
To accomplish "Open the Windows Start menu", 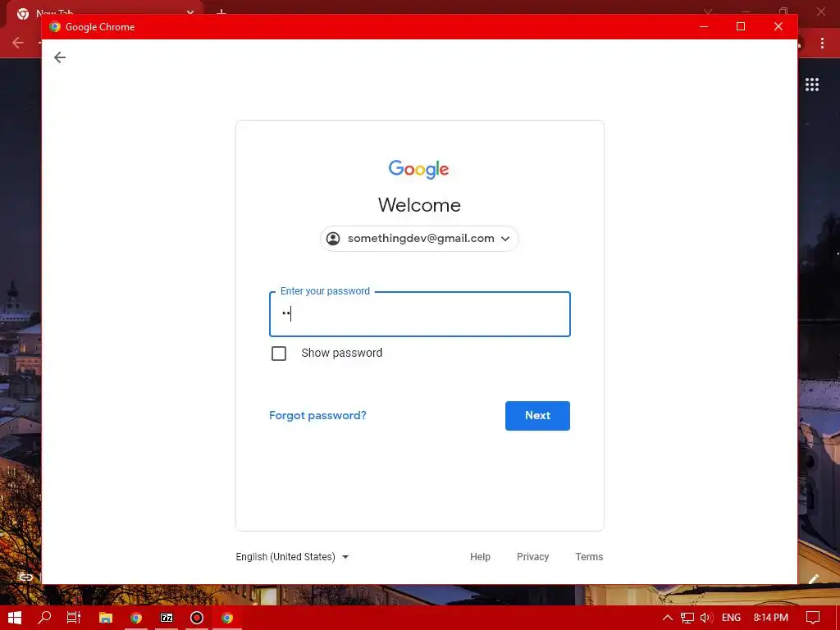I will tap(15, 618).
